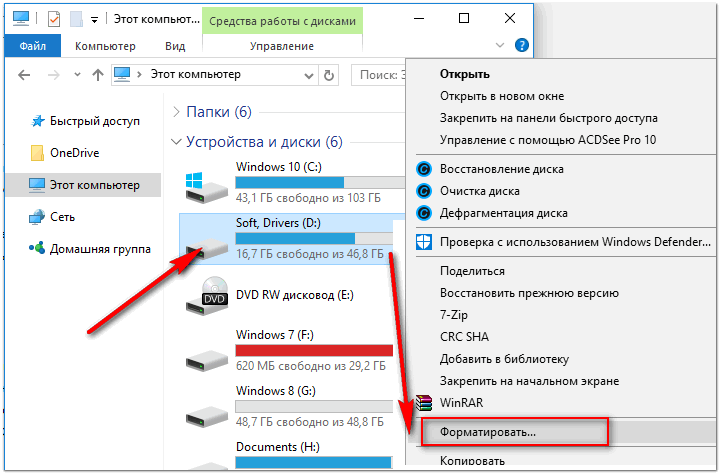Image resolution: width=720 pixels, height=474 pixels.
Task: Click This PC icon in title bar
Action: tap(21, 18)
